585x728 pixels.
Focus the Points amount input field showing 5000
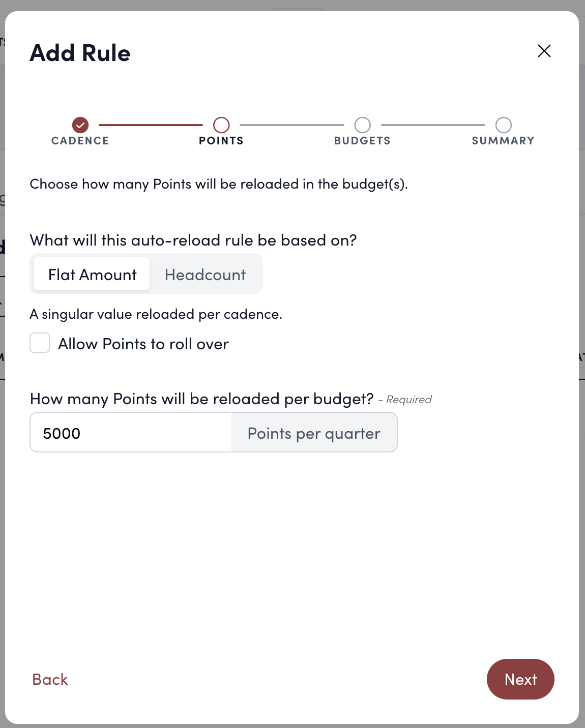(131, 433)
